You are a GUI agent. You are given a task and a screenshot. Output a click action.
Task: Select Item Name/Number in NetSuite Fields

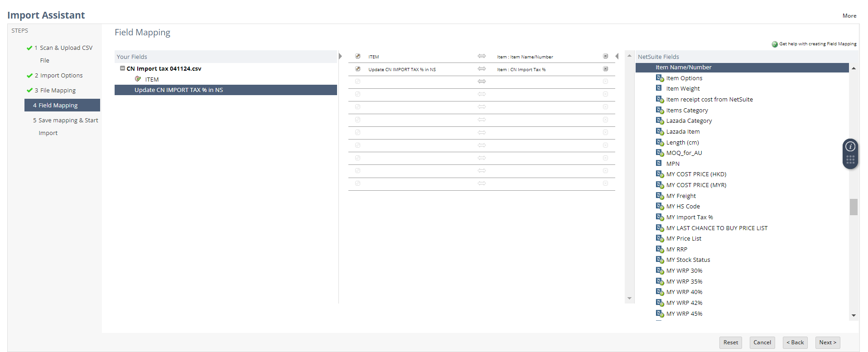coord(742,68)
